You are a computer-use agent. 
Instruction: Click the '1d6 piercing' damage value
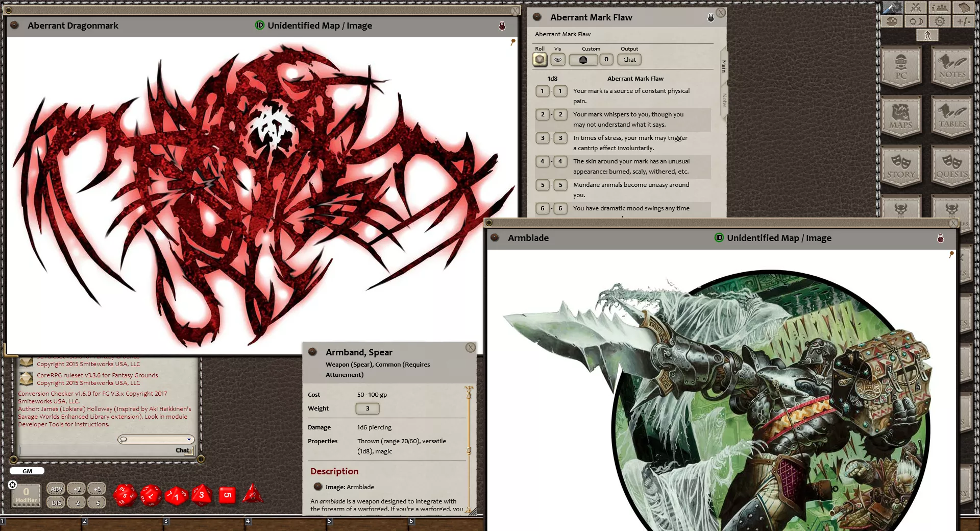(375, 427)
